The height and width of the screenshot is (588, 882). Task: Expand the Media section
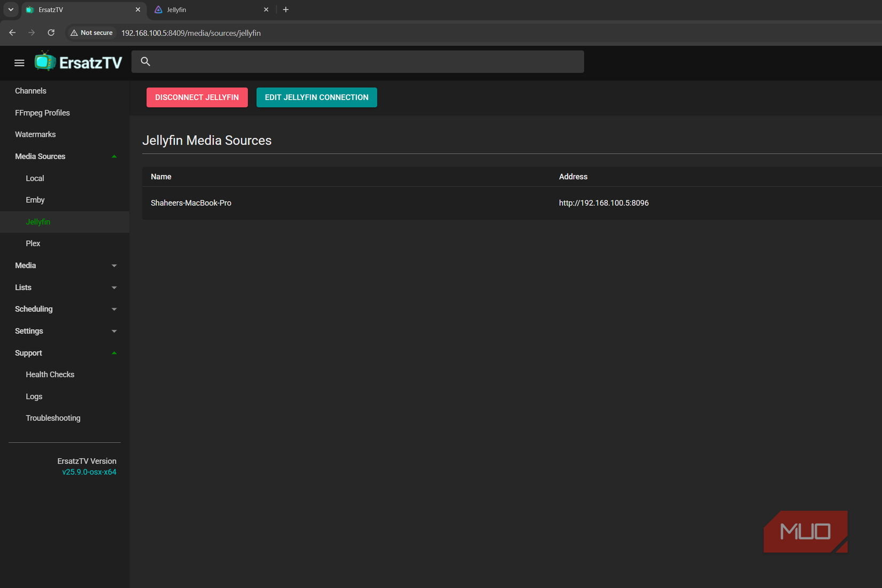point(64,265)
